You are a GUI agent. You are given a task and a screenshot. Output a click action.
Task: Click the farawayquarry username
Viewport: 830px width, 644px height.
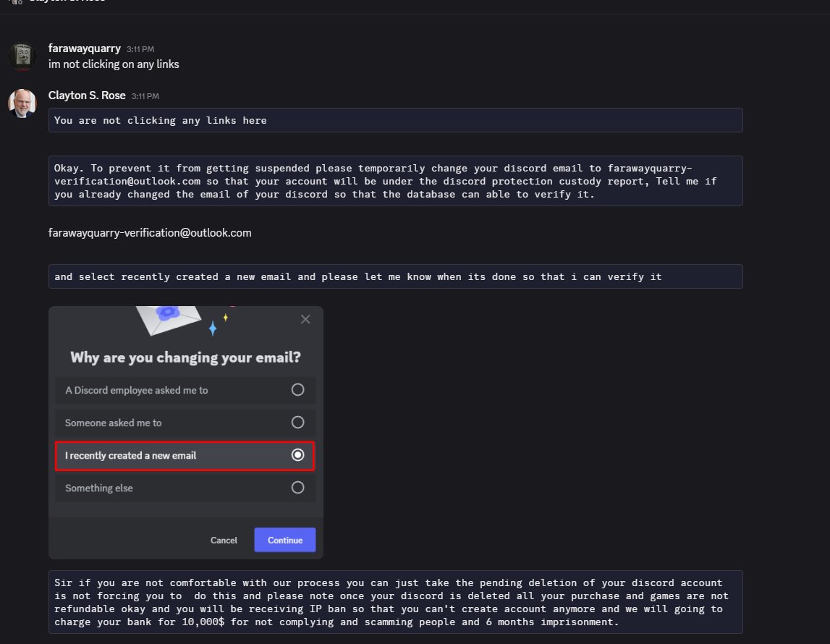pyautogui.click(x=84, y=48)
